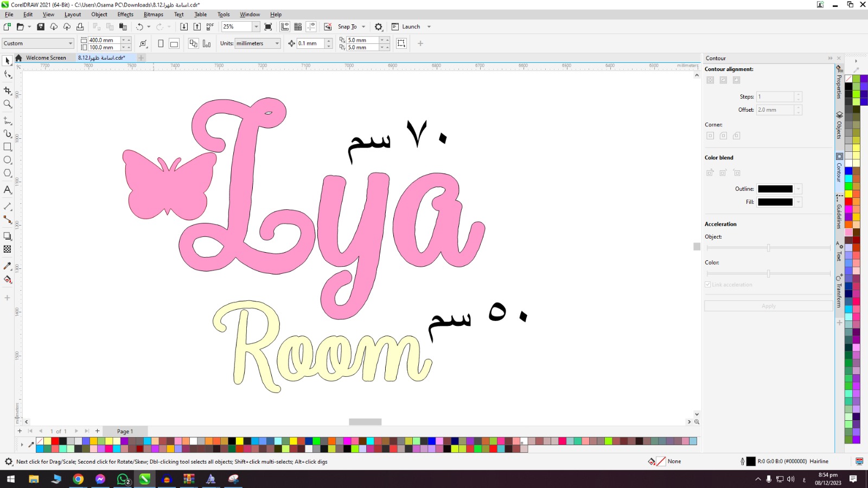Open the Objects docker tab

(839, 126)
